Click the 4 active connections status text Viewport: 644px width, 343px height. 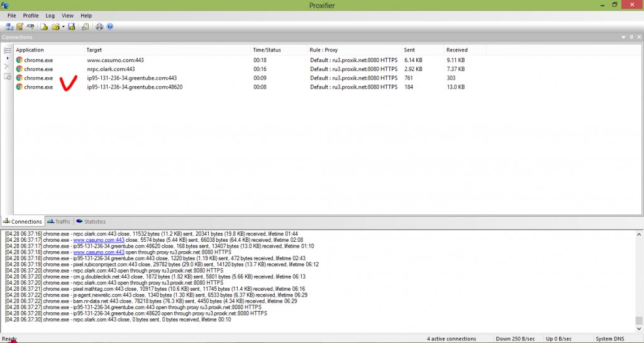click(452, 339)
